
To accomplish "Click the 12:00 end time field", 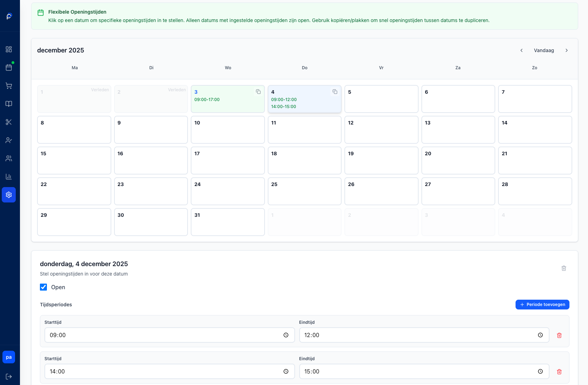I will pos(416,335).
